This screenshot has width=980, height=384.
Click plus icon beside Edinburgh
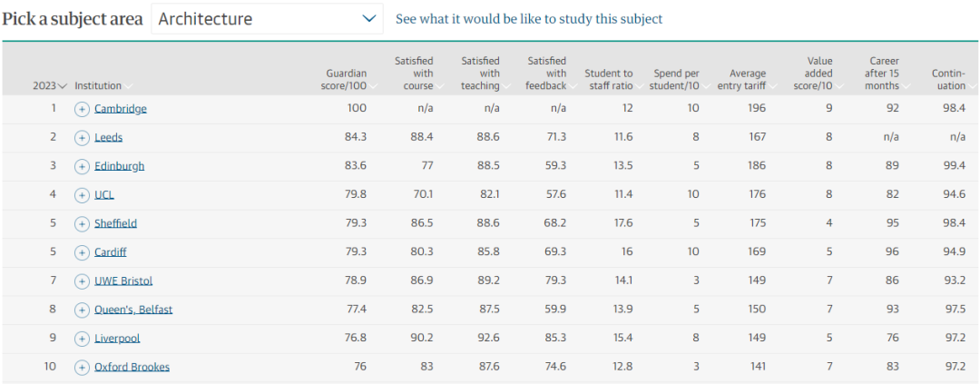point(82,166)
